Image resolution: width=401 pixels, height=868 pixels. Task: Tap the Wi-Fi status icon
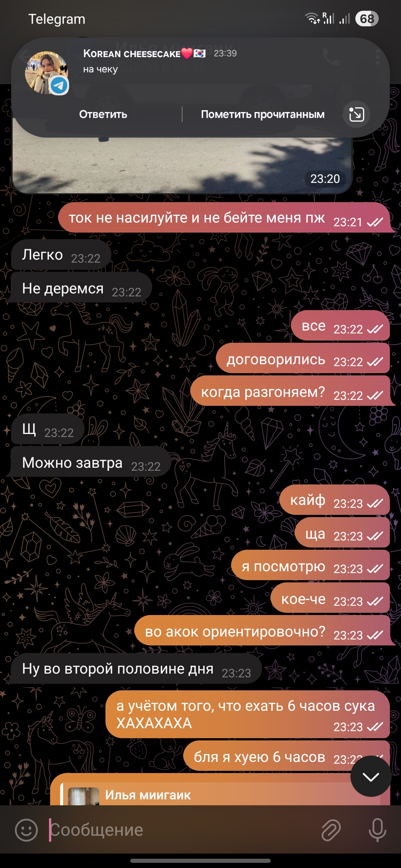click(x=313, y=19)
